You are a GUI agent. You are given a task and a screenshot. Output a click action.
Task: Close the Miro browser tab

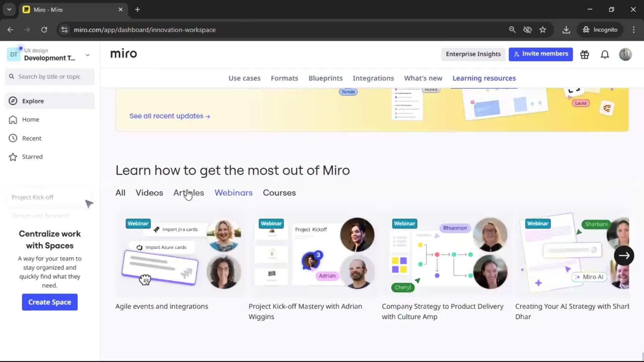(120, 9)
